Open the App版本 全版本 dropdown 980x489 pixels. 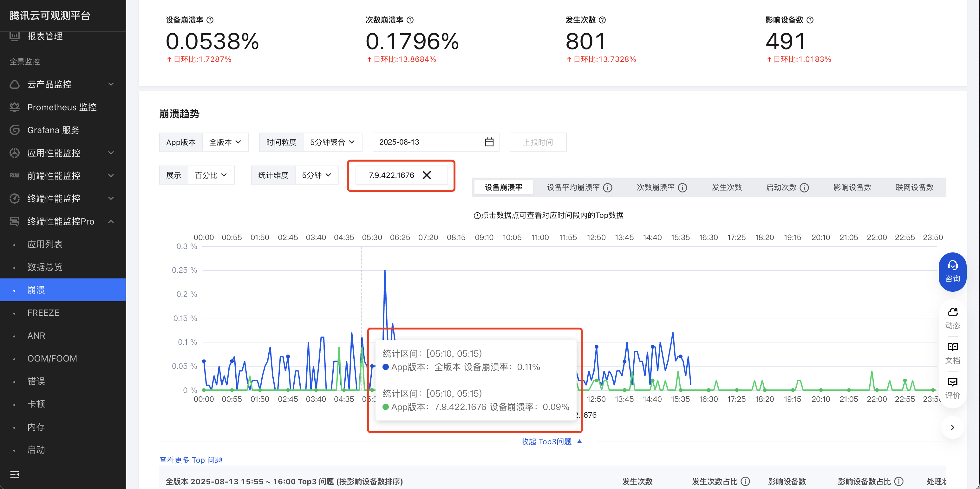click(x=225, y=142)
